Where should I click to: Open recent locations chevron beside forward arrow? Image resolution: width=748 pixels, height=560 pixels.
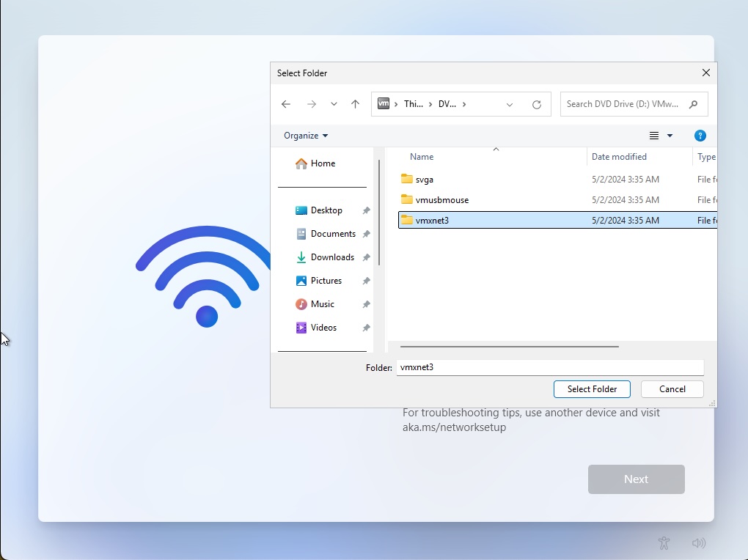click(x=334, y=104)
